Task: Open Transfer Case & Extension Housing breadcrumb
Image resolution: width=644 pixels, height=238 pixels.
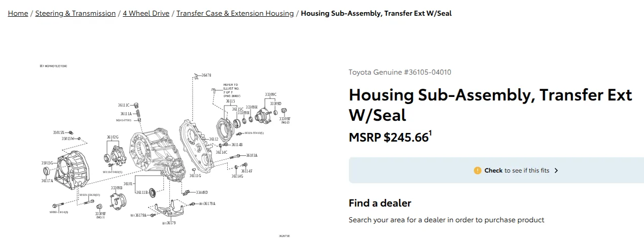Action: tap(235, 13)
